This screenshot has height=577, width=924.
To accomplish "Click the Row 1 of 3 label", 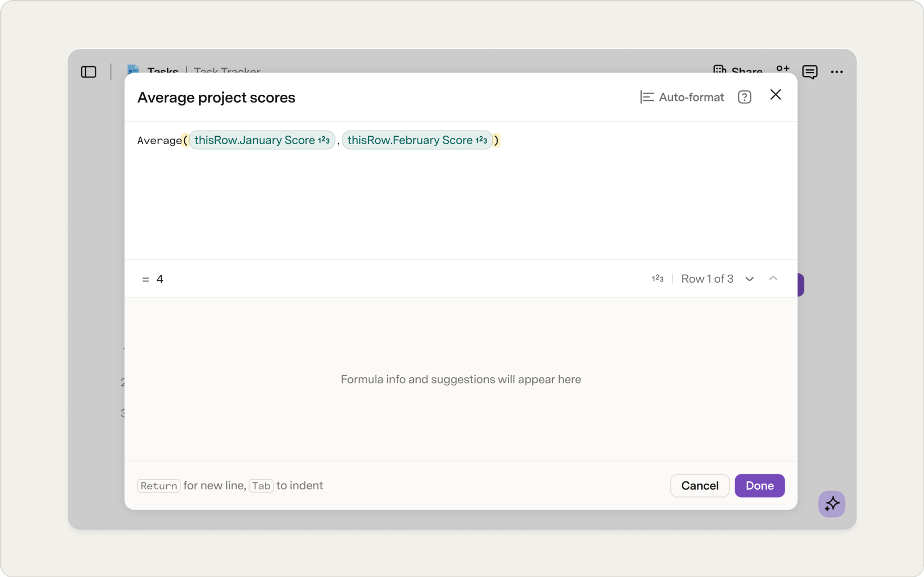I will [x=707, y=279].
